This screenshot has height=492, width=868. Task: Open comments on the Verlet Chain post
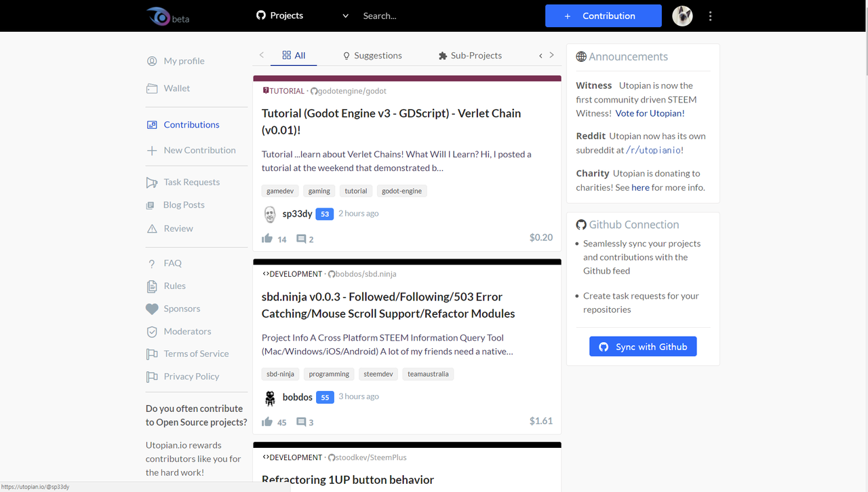[x=302, y=239]
